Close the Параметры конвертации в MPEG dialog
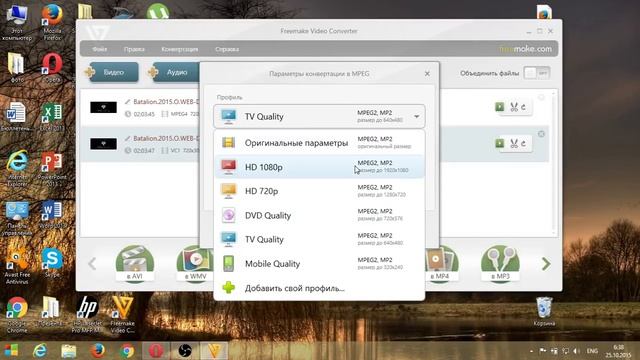The height and width of the screenshot is (360, 640). pos(427,73)
